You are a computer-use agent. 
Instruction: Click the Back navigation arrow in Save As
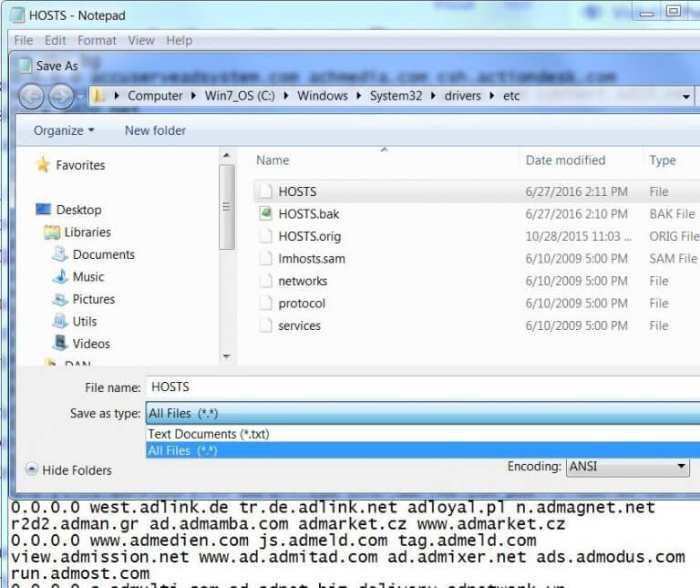(31, 96)
